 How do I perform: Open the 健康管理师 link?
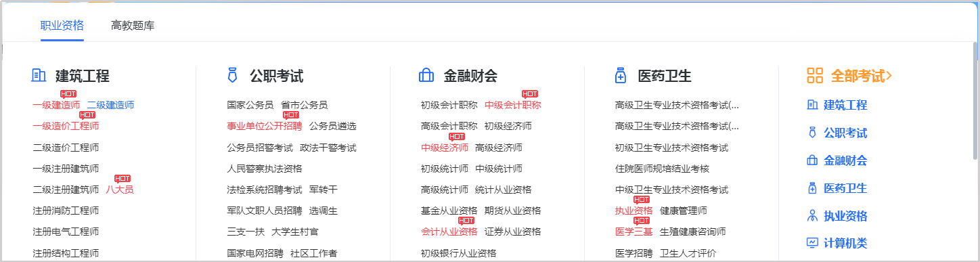(684, 211)
